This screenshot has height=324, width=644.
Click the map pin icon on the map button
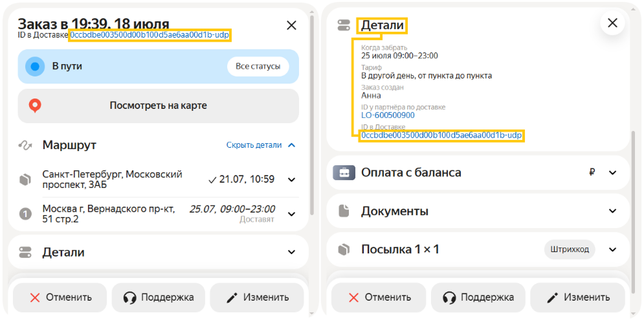(x=35, y=106)
